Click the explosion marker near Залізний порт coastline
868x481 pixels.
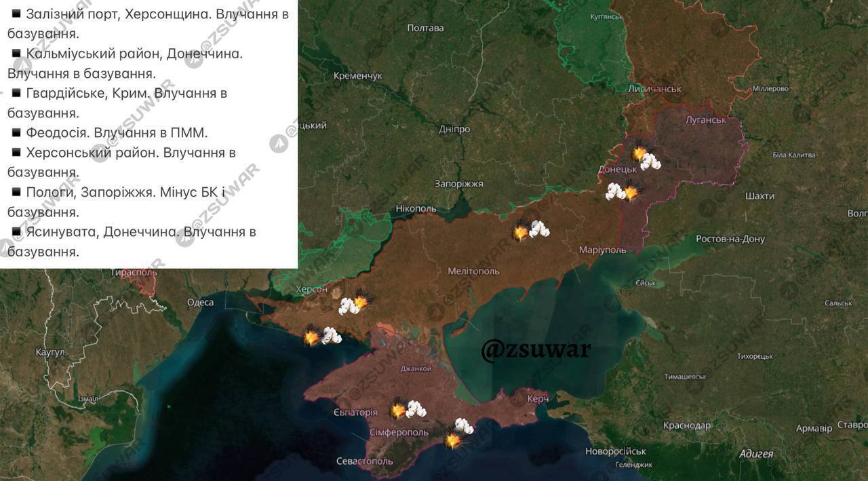coord(311,338)
